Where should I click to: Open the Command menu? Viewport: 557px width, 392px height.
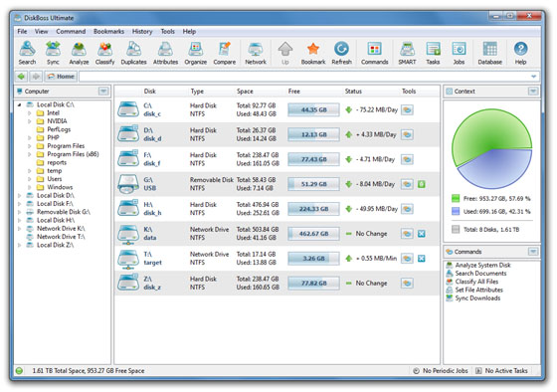tap(71, 31)
